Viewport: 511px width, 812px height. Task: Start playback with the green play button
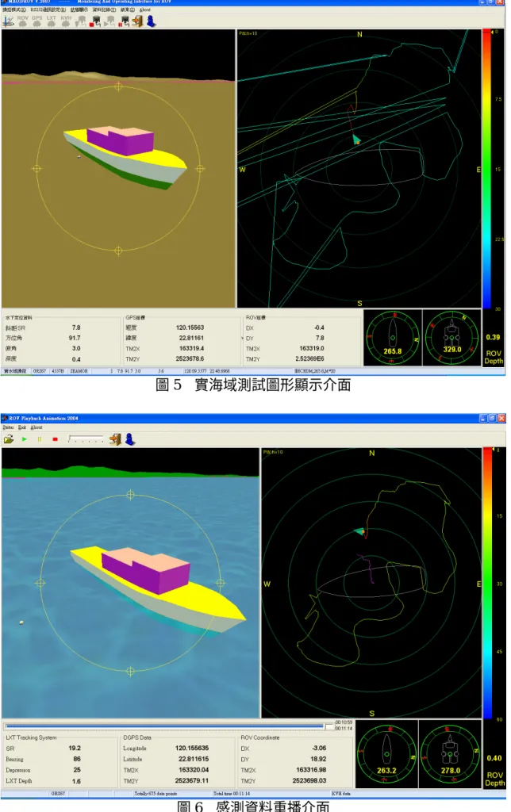[25, 439]
